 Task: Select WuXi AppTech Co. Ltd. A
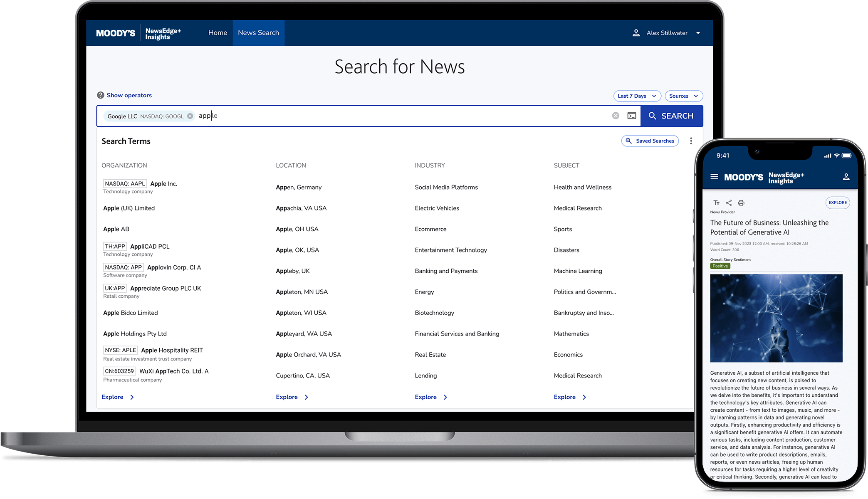click(156, 375)
